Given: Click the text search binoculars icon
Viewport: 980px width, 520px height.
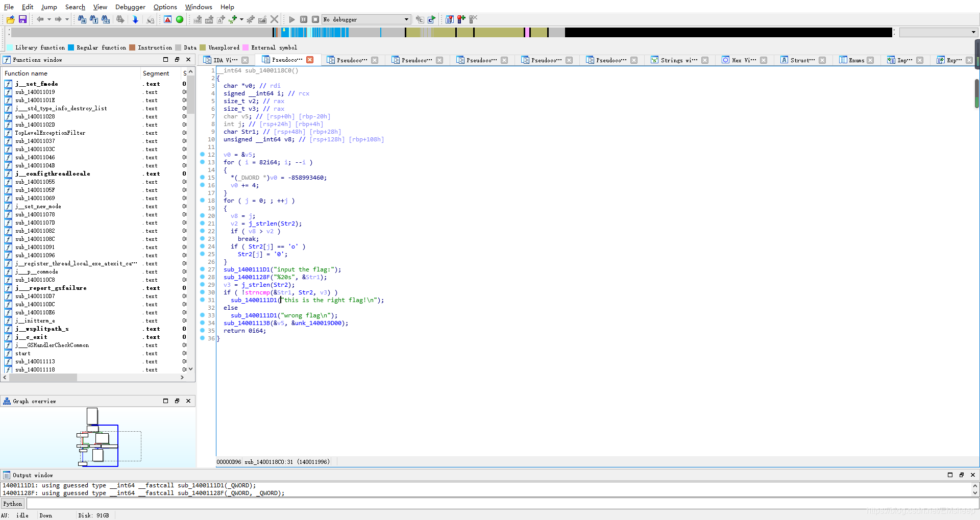Looking at the screenshot, I should (x=94, y=19).
